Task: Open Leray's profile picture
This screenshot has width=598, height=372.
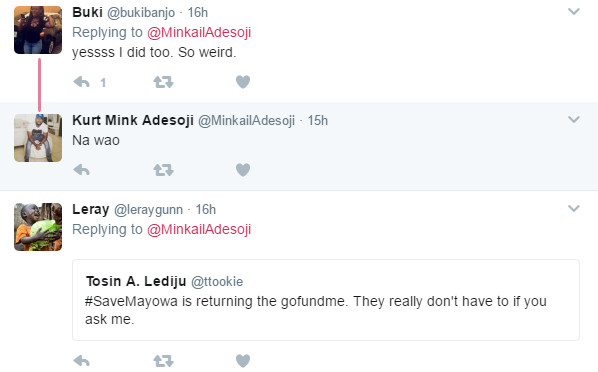Action: [38, 227]
